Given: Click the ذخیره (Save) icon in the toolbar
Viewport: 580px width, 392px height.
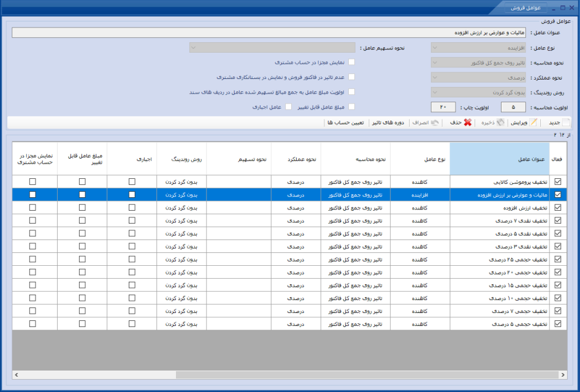Looking at the screenshot, I should tap(500, 123).
